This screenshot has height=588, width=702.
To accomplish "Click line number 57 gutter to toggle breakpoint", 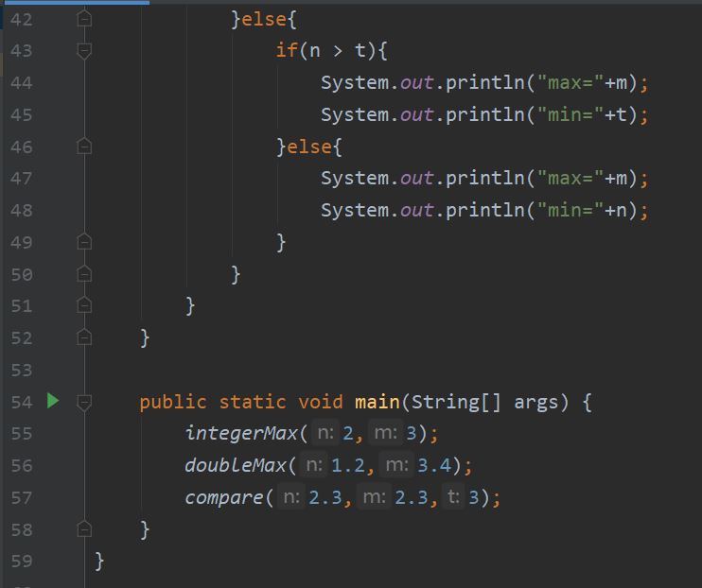I will [x=22, y=497].
